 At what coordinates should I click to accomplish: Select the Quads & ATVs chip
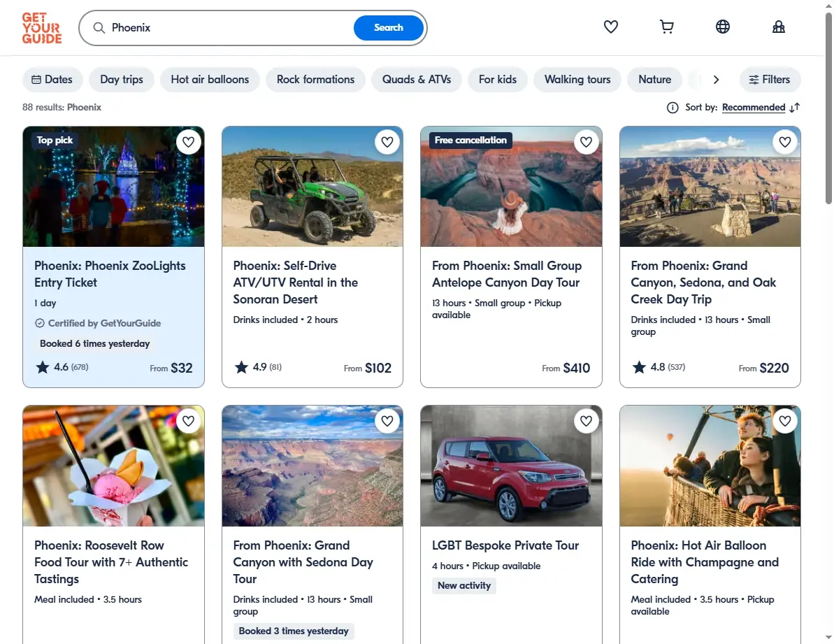(417, 80)
